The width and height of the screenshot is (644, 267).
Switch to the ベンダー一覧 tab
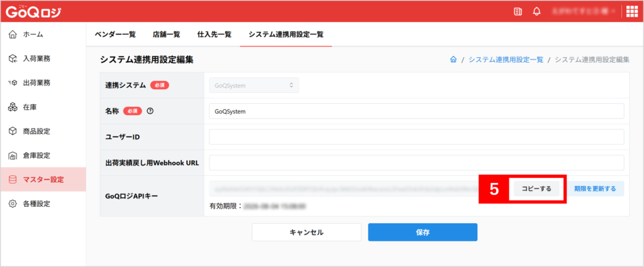(115, 35)
